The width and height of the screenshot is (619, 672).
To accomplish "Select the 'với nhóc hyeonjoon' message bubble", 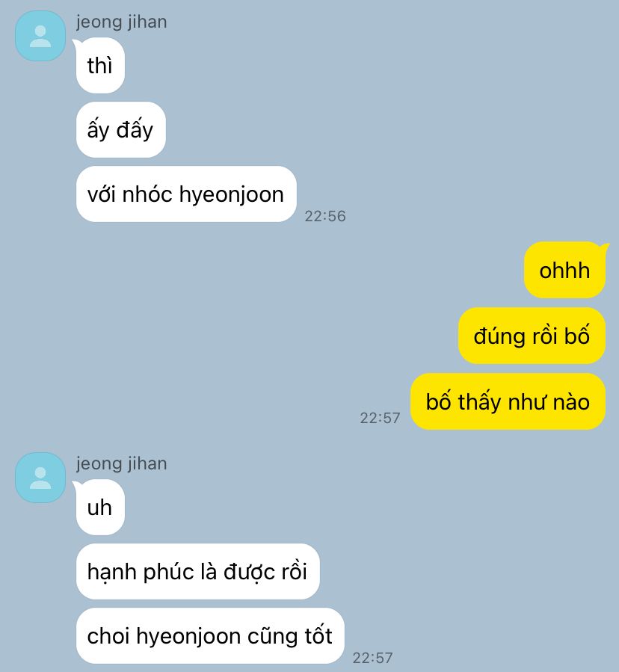I will [x=186, y=194].
